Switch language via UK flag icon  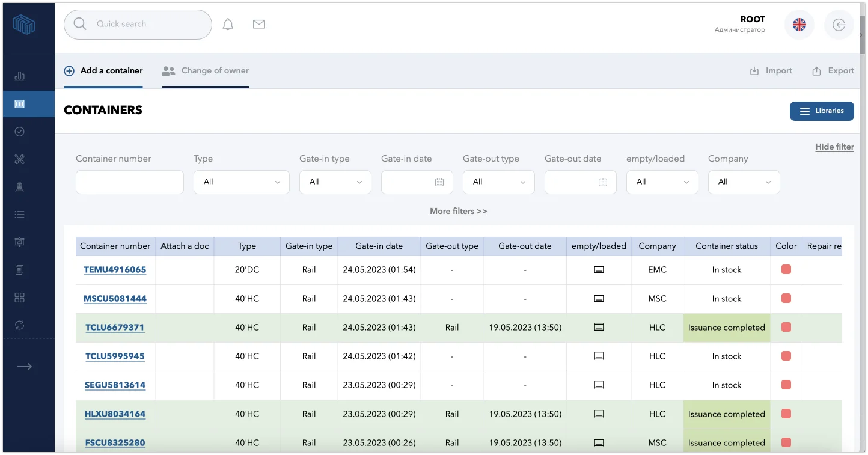(799, 25)
